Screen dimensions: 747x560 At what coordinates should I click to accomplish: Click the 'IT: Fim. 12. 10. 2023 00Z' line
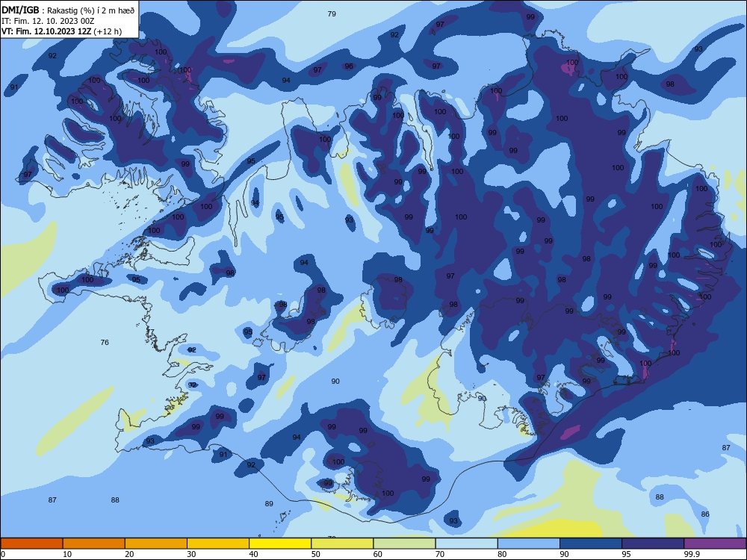tap(48, 21)
